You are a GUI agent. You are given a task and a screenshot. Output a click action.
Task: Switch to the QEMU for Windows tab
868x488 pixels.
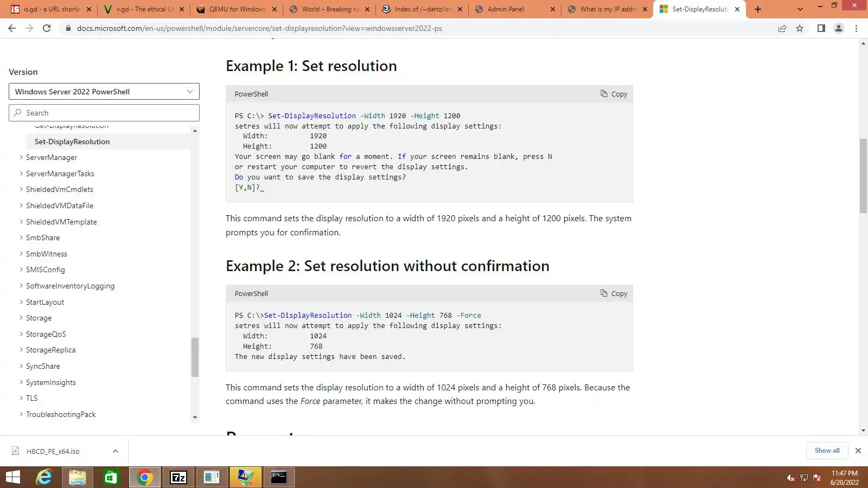pos(237,9)
